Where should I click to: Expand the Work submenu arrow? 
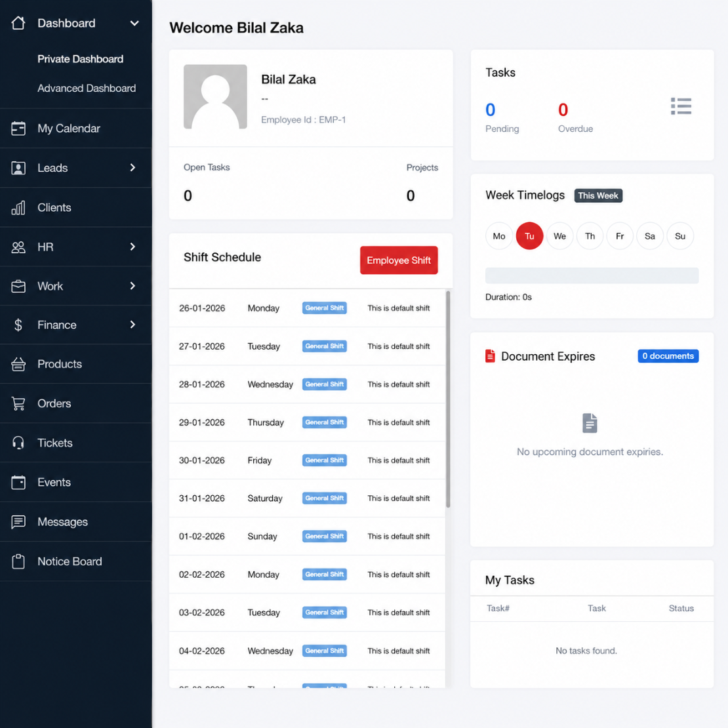[x=132, y=286]
